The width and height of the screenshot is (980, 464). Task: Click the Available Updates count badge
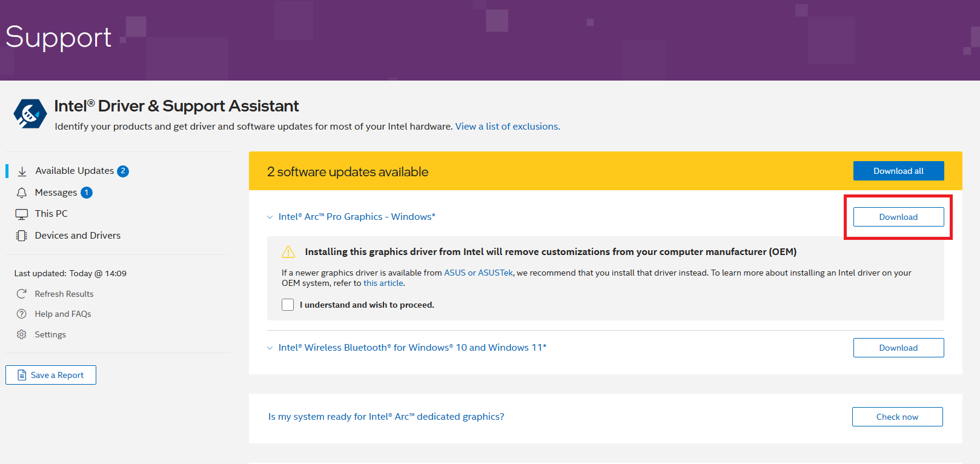pyautogui.click(x=123, y=171)
